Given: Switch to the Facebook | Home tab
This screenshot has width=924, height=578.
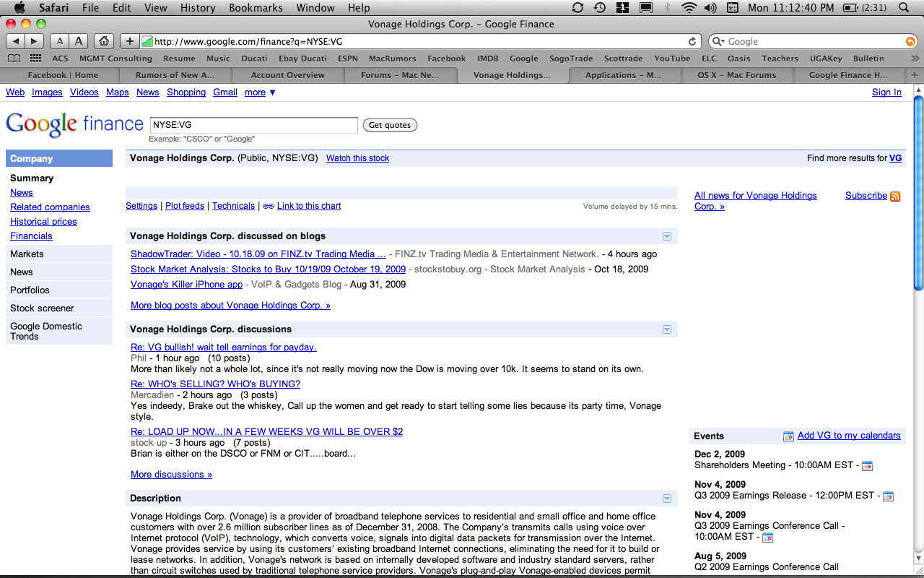Looking at the screenshot, I should [x=63, y=75].
